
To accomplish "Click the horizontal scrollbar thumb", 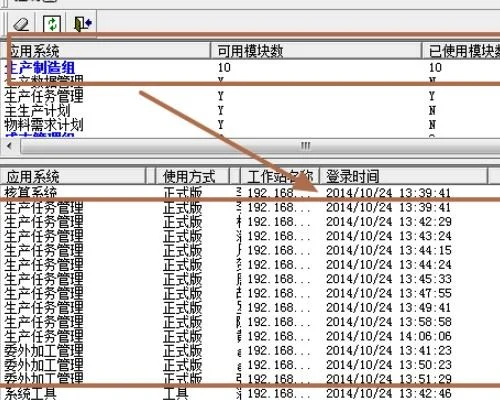I will pos(260,146).
